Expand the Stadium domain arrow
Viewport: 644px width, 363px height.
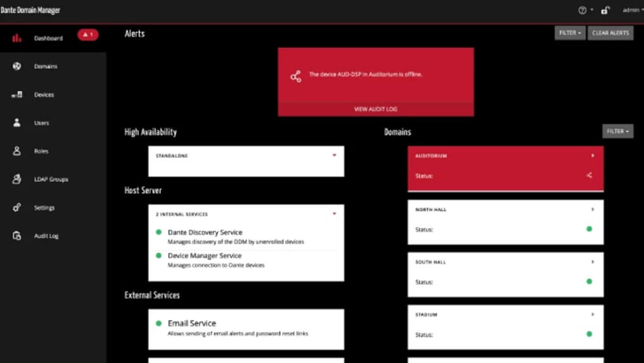[593, 314]
